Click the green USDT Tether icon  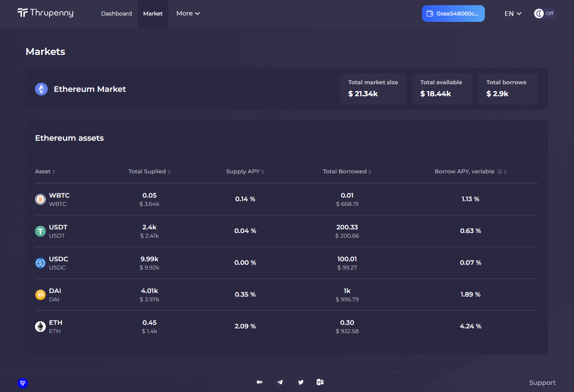click(41, 231)
